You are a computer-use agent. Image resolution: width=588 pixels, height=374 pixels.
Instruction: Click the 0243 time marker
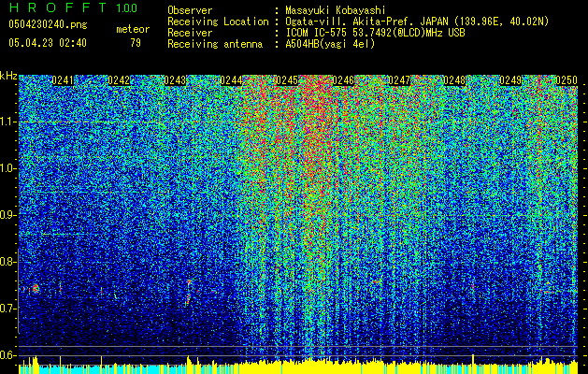pyautogui.click(x=175, y=80)
